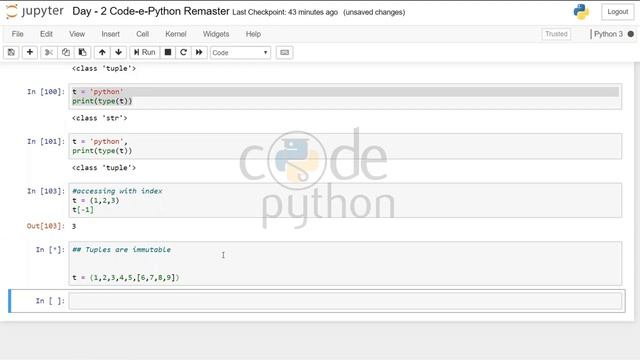Paste cells below icon
Image resolution: width=640 pixels, height=360 pixels.
82,52
